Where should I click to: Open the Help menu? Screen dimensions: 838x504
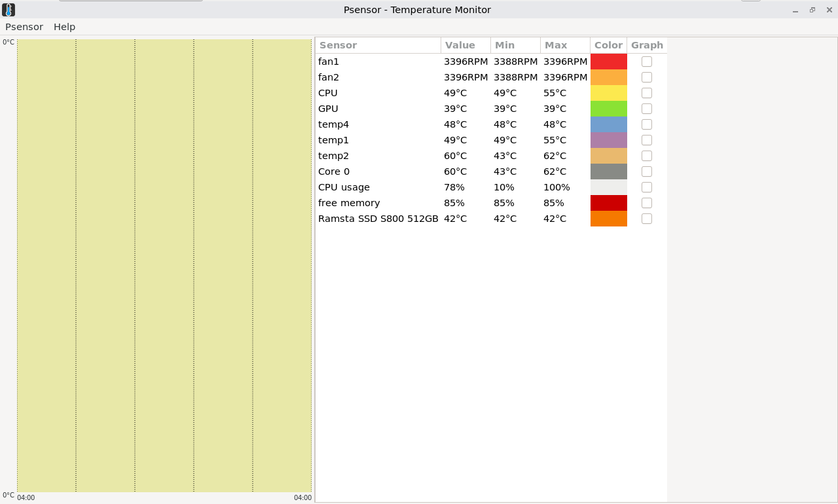click(64, 27)
